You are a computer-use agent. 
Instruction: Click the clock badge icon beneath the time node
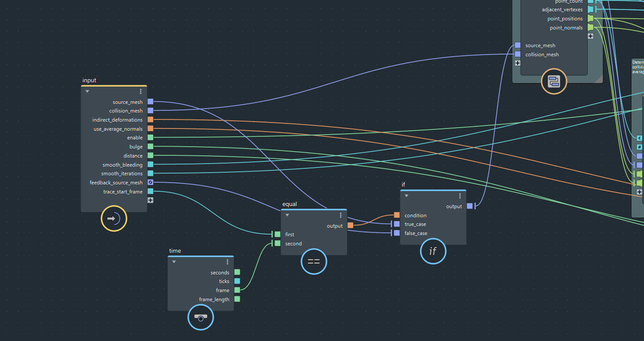point(200,317)
